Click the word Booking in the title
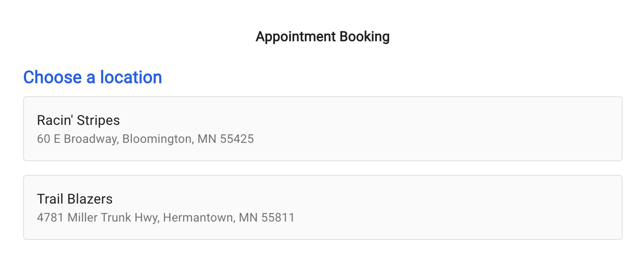Viewport: 644px width, 272px height. (364, 37)
